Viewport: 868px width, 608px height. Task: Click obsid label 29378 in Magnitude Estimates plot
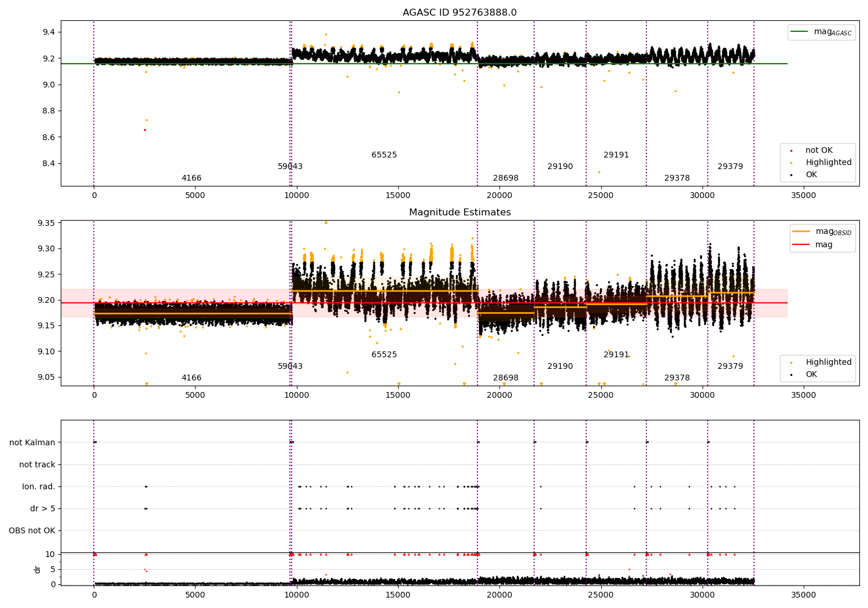677,378
